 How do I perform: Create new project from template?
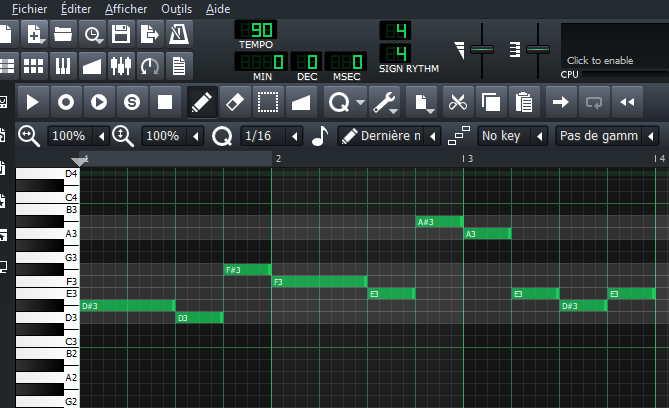tap(35, 34)
